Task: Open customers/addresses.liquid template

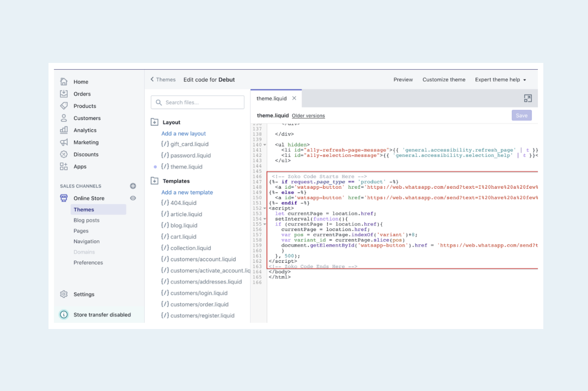Action: click(206, 282)
